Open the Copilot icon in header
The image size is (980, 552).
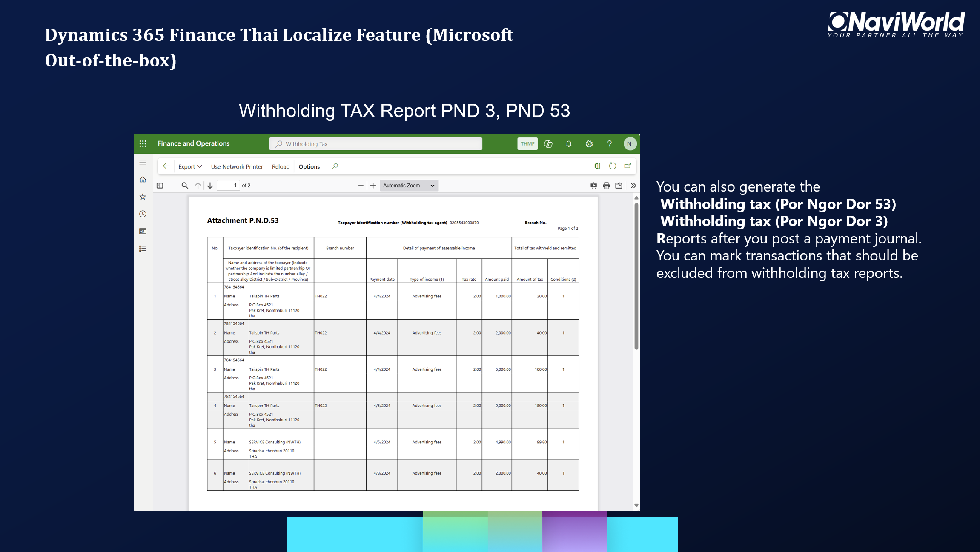coord(548,144)
